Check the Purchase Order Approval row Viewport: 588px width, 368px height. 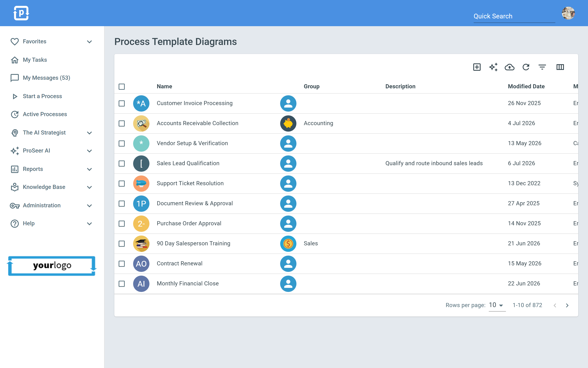[x=122, y=224]
